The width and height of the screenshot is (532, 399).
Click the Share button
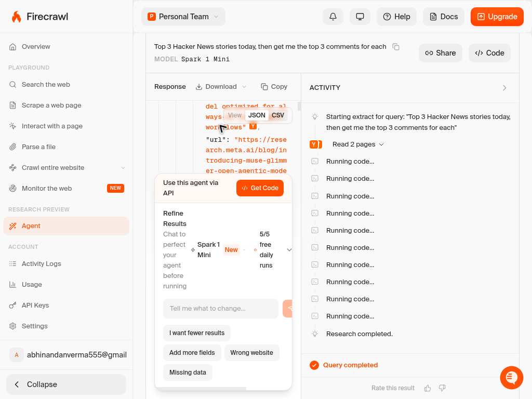tap(441, 53)
